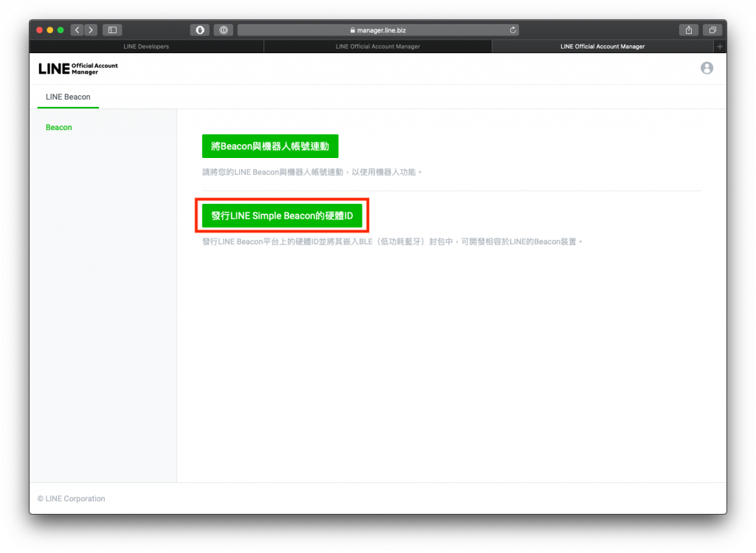This screenshot has width=756, height=553.
Task: Click the 1Password extension icon
Action: [223, 30]
